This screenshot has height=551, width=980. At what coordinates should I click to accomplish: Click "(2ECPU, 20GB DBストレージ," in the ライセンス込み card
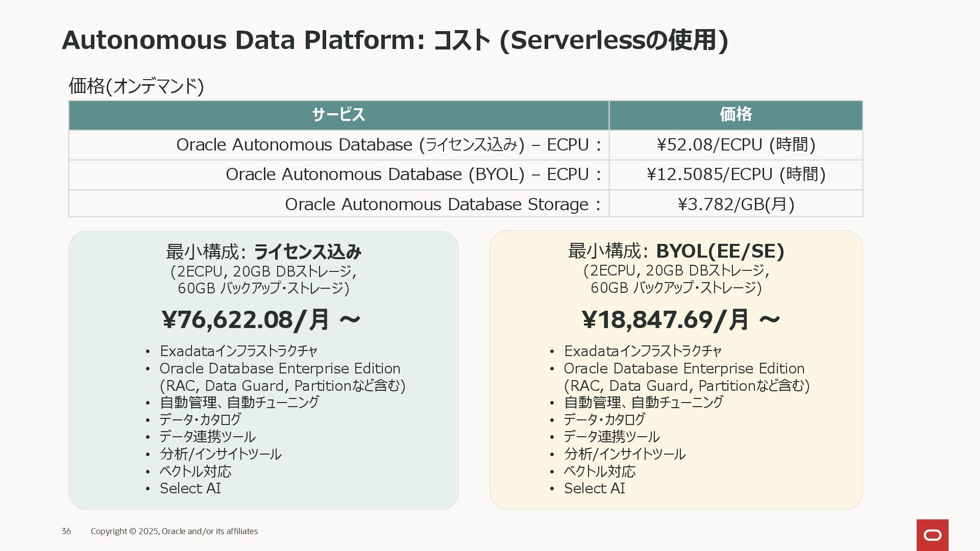pos(263,271)
